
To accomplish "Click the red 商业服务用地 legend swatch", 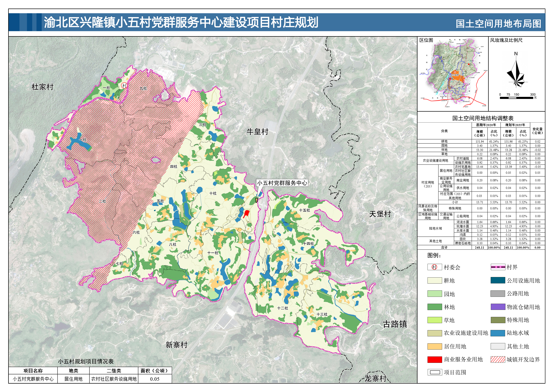I will [x=434, y=359].
